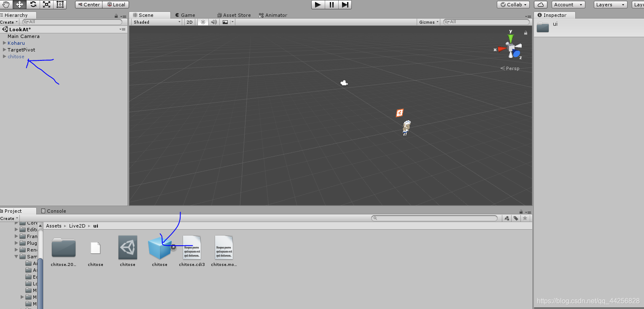Click the Pause button
The image size is (644, 309).
pyautogui.click(x=331, y=5)
